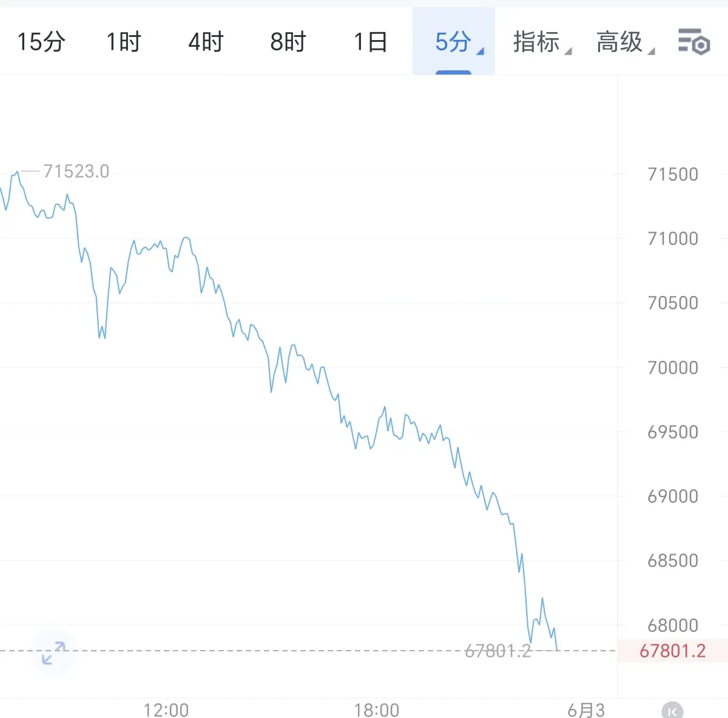The width and height of the screenshot is (728, 718).
Task: Select the 1日 daily chart
Action: coord(370,42)
